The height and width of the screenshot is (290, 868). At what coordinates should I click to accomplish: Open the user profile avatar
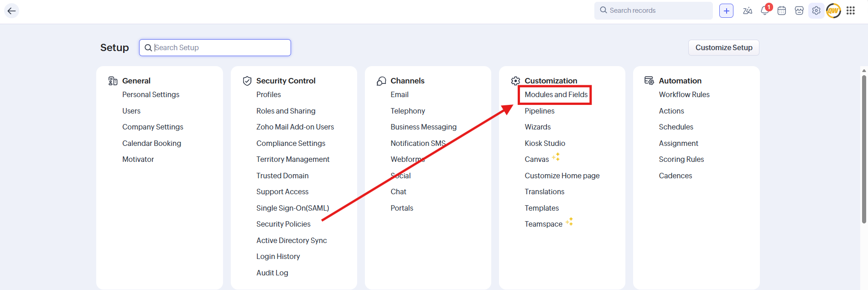click(833, 10)
